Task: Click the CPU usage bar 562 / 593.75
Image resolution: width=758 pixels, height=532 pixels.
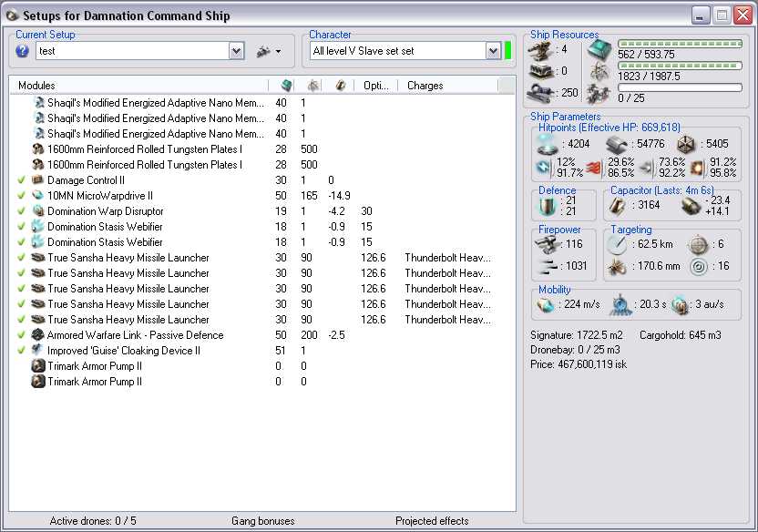Action: tap(680, 44)
